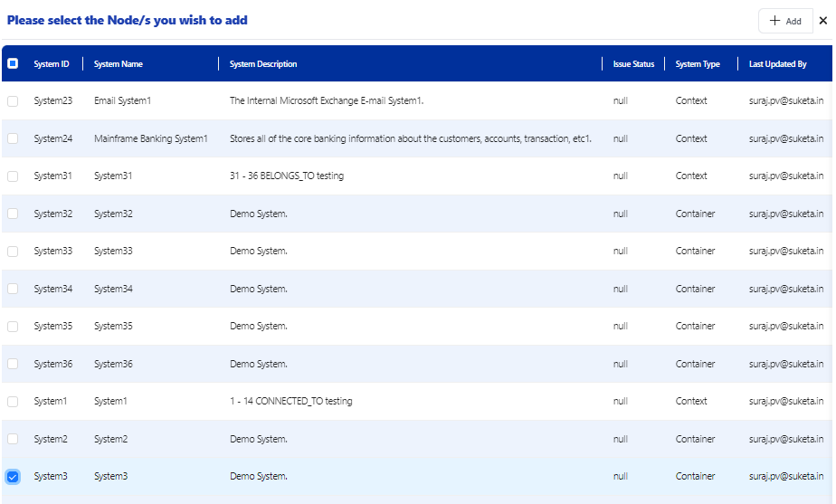Click the System Name column header

119,64
